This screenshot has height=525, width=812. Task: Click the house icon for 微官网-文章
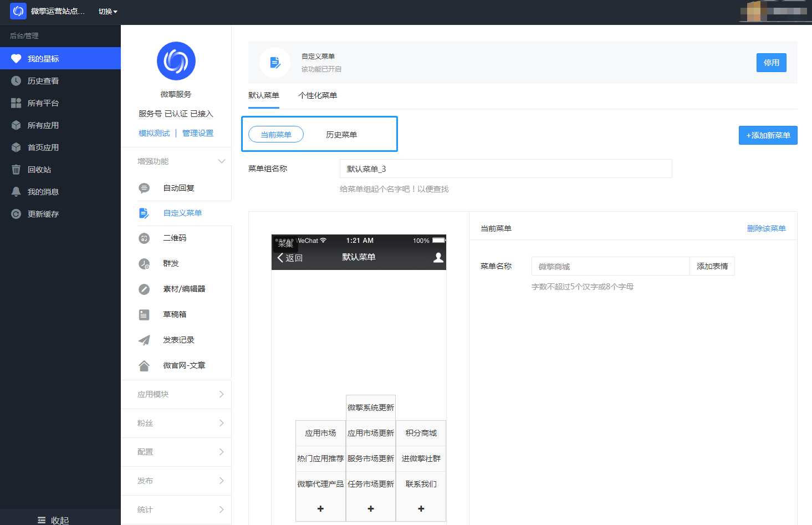(144, 366)
